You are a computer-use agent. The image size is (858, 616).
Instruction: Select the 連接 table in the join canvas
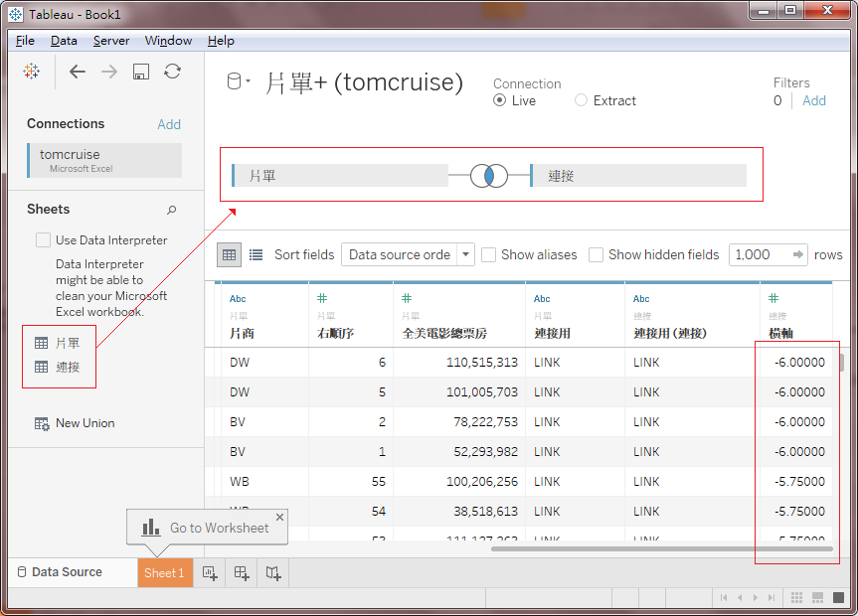[x=638, y=176]
